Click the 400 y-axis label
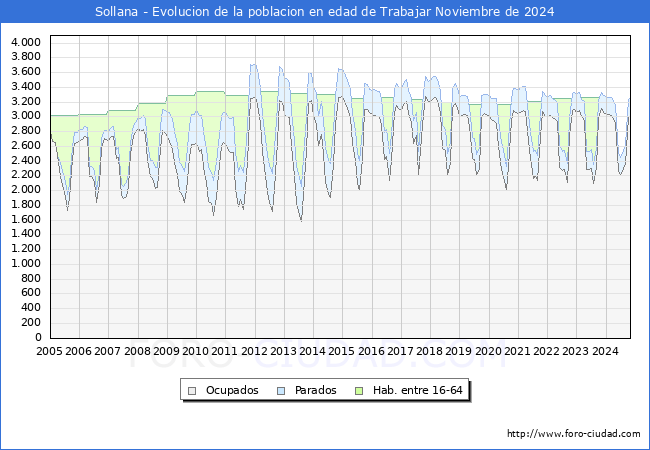Viewport: 650px width, 450px height. [x=31, y=307]
